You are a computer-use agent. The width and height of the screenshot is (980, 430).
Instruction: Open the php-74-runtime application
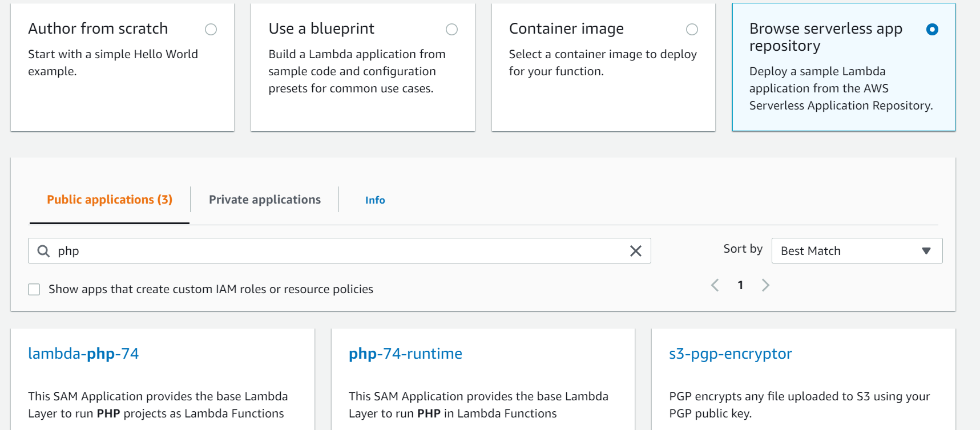(405, 354)
